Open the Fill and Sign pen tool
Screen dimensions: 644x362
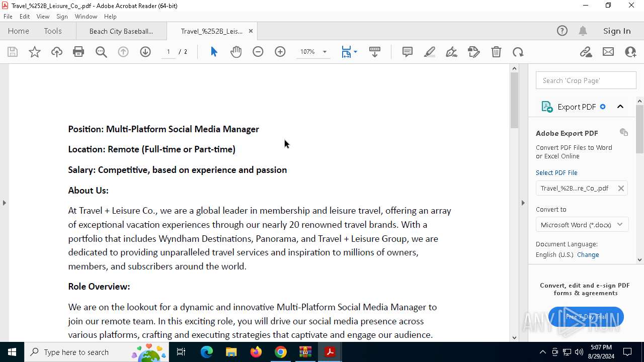click(x=452, y=52)
